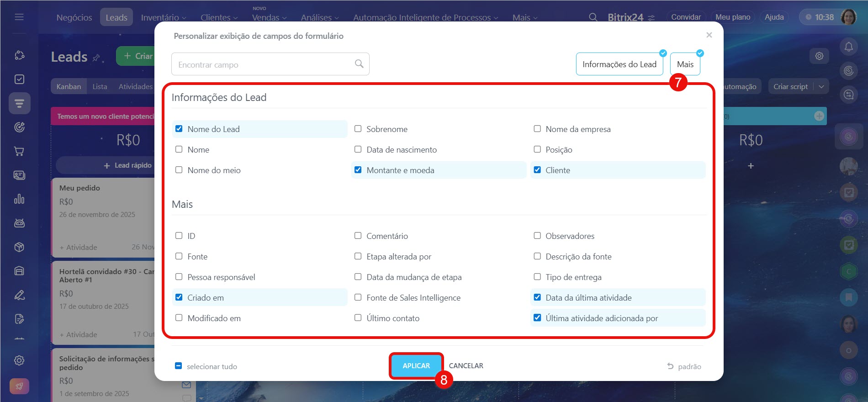Image resolution: width=868 pixels, height=402 pixels.
Task: Enable the Sobrenome checkbox
Action: pos(358,129)
